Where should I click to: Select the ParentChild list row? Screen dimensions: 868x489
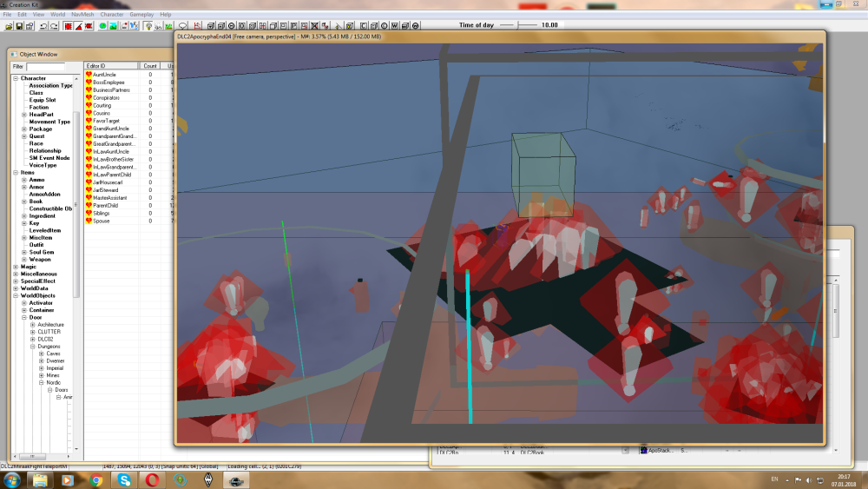(x=128, y=206)
